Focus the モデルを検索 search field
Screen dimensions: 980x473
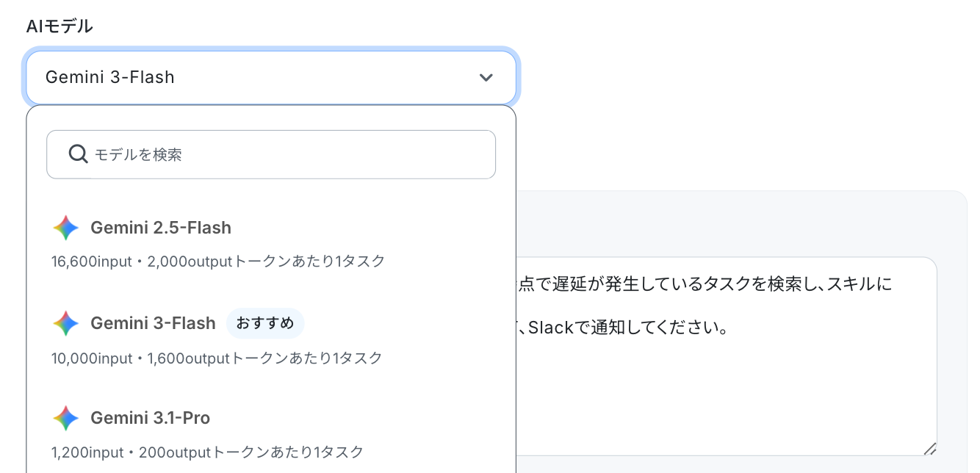click(271, 154)
